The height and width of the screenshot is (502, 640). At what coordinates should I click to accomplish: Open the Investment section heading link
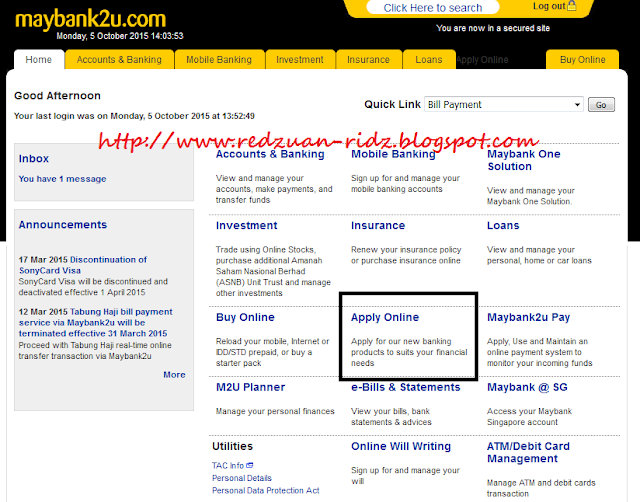tap(247, 225)
